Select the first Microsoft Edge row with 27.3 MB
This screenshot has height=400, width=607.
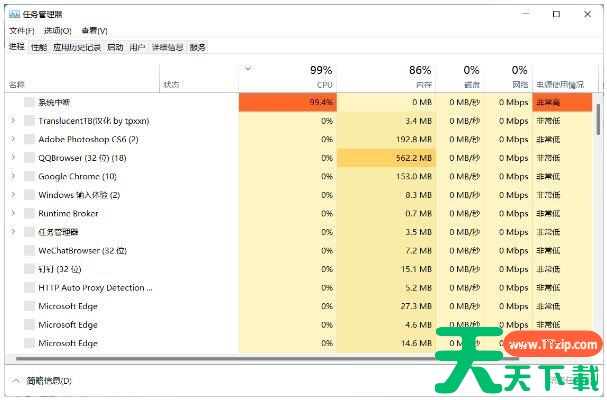coord(298,306)
